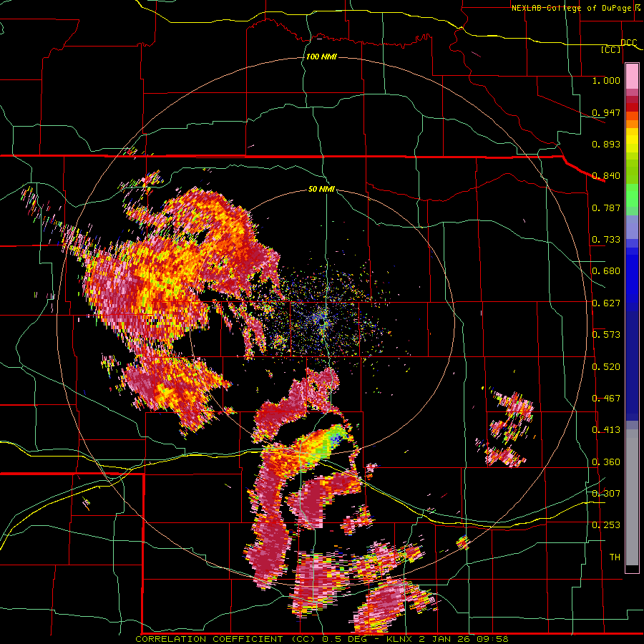Click the 0.787 value on the color scale
This screenshot has width=644, height=644.
606,208
